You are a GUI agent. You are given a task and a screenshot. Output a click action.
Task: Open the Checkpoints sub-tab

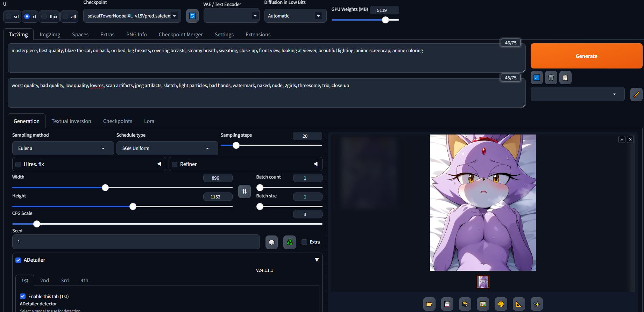click(118, 121)
